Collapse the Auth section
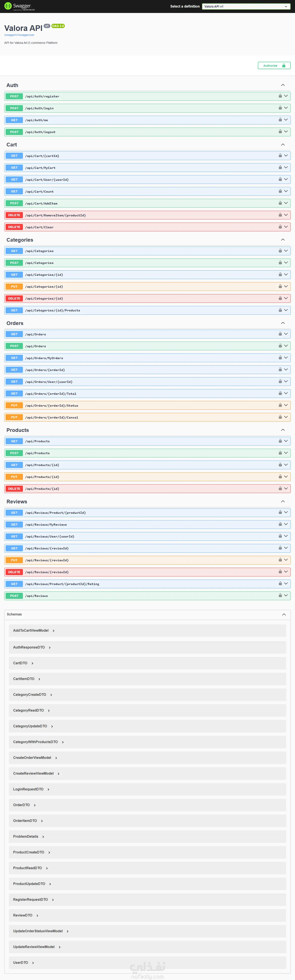 pyautogui.click(x=283, y=85)
